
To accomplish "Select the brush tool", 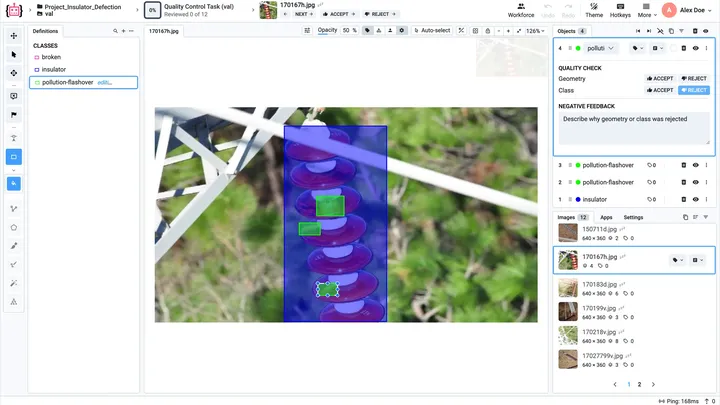I will click(14, 246).
